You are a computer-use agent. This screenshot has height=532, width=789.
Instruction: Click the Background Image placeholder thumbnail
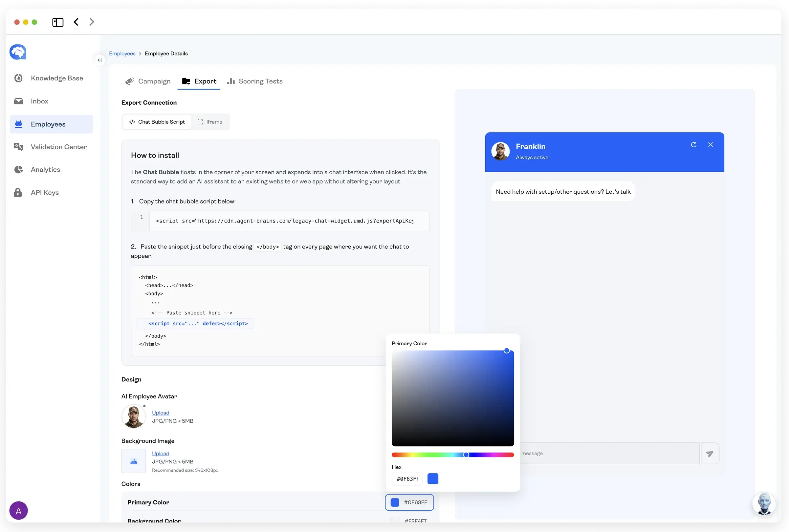click(134, 461)
